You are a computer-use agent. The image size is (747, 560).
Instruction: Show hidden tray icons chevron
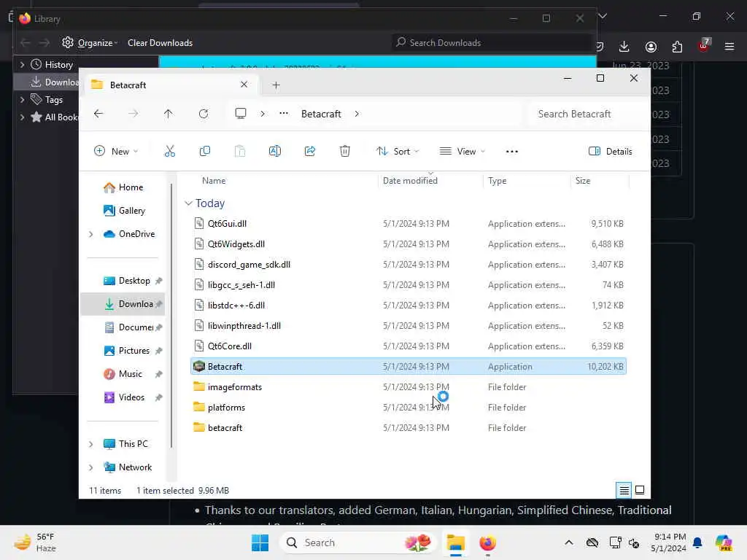coord(569,542)
